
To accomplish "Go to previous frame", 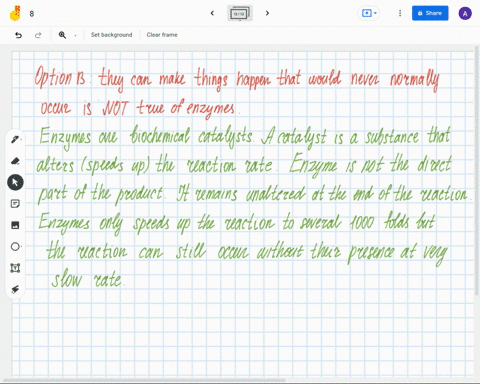I will pyautogui.click(x=212, y=13).
